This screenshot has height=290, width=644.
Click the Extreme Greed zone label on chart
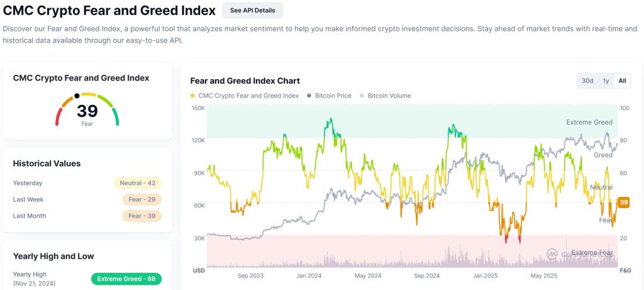click(589, 122)
